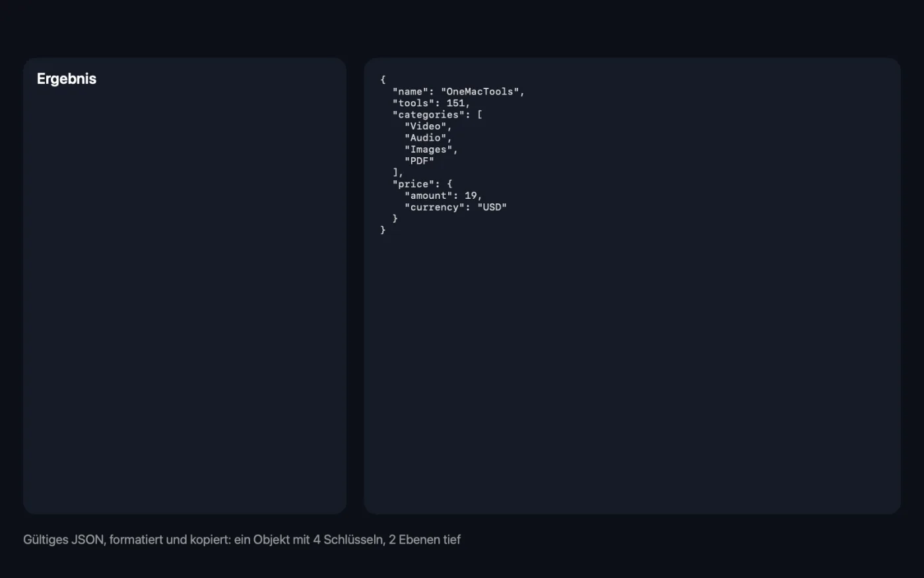
Task: Click the opening curly brace on first line
Action: [x=383, y=80]
